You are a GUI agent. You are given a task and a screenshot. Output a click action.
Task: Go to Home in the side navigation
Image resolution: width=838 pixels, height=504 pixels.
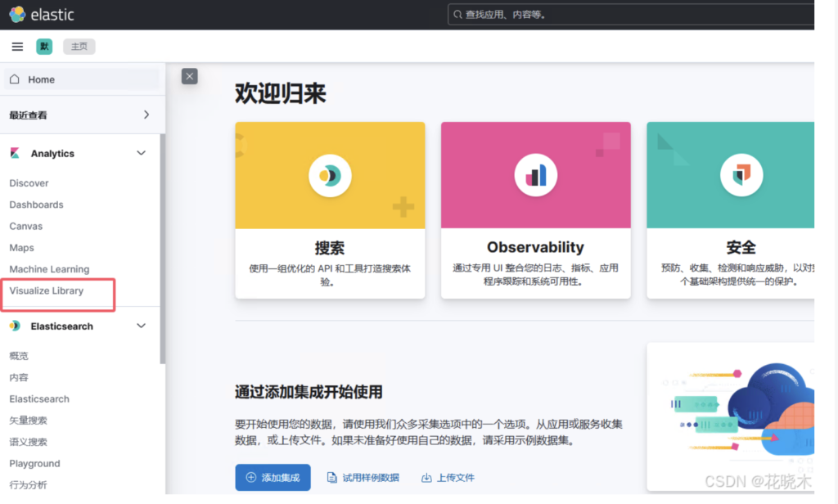pos(81,79)
